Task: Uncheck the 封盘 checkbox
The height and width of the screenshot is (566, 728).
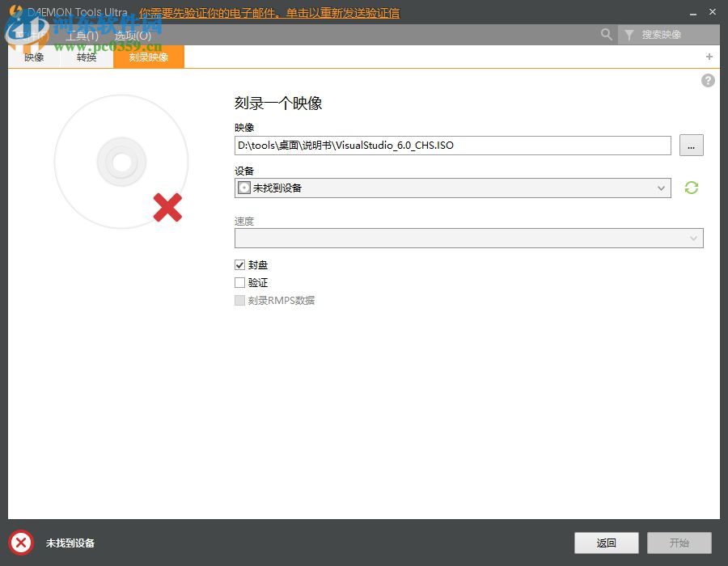Action: [x=239, y=264]
